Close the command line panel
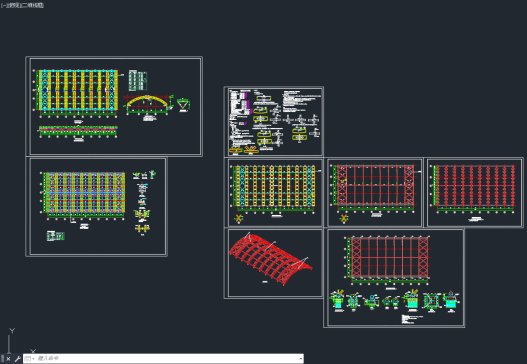 (x=8, y=359)
